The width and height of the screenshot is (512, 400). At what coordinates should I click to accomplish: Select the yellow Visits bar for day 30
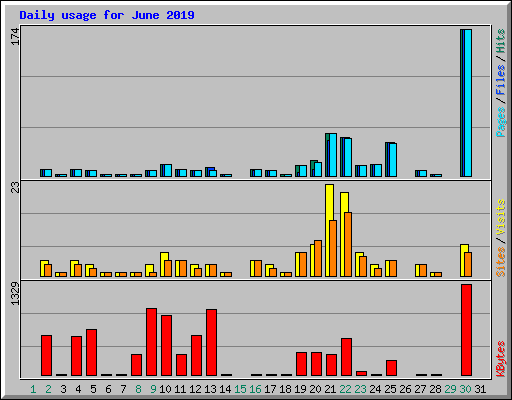tap(464, 261)
